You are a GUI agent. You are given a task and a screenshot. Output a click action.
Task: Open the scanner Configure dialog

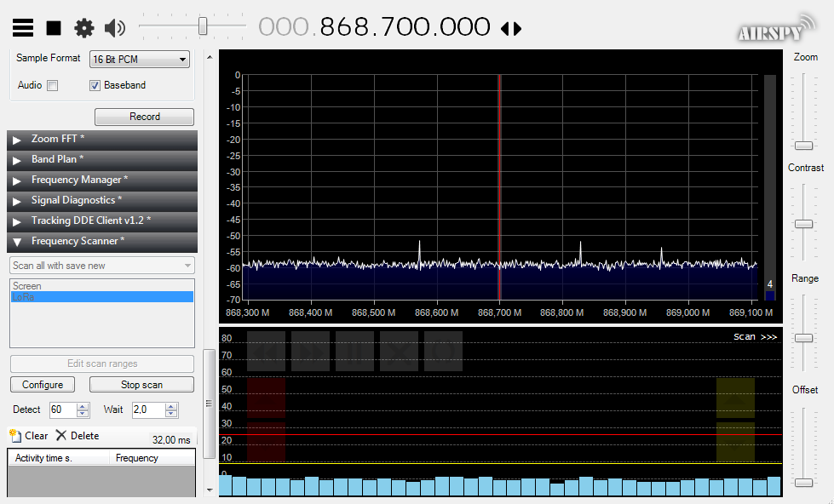point(43,384)
